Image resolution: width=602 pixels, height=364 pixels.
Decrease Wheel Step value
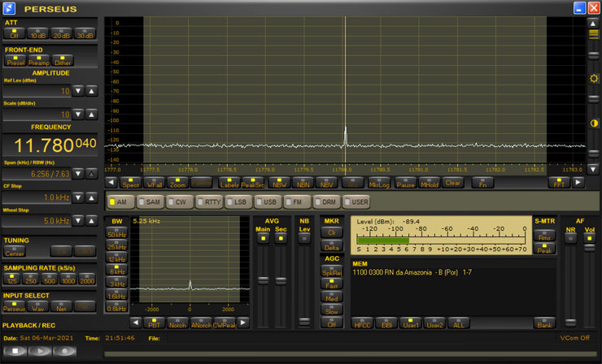(78, 221)
